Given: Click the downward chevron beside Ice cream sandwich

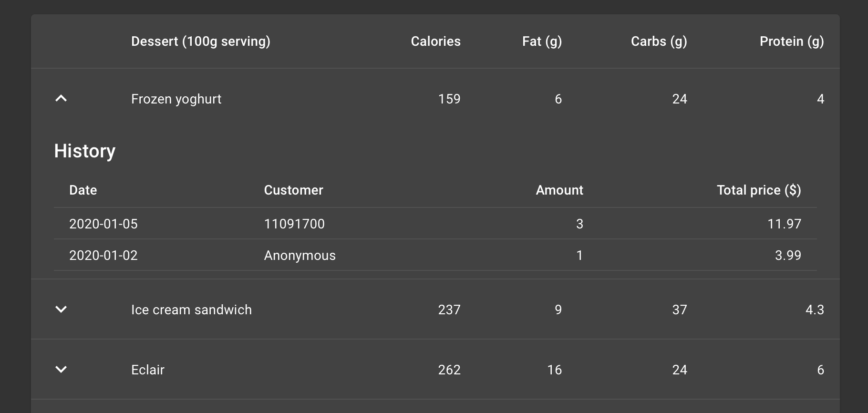Looking at the screenshot, I should [61, 310].
